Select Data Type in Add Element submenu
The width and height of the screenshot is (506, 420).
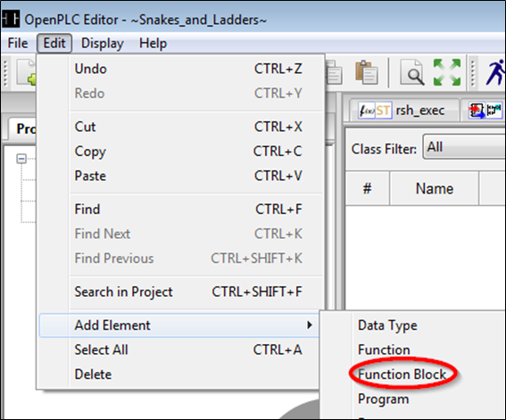(x=387, y=325)
